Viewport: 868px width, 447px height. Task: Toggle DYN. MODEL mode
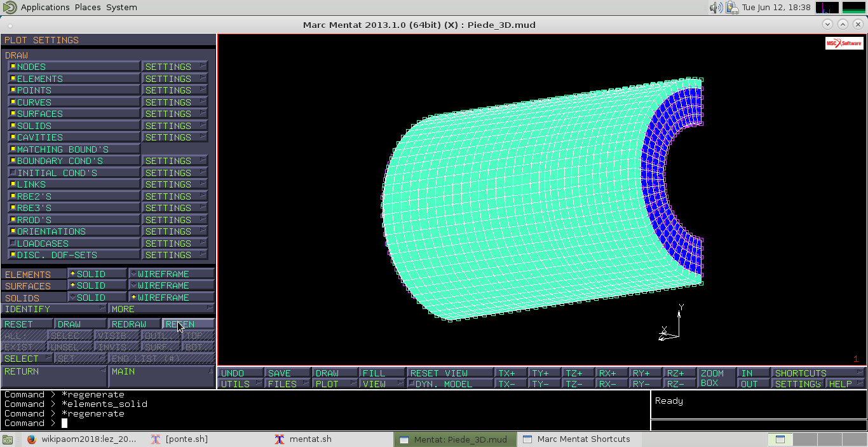451,384
